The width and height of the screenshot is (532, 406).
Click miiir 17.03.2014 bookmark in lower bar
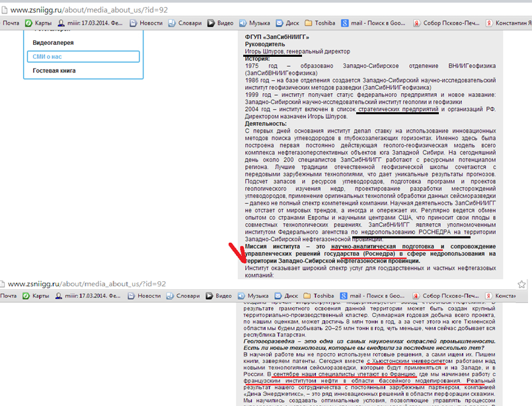[x=88, y=296]
